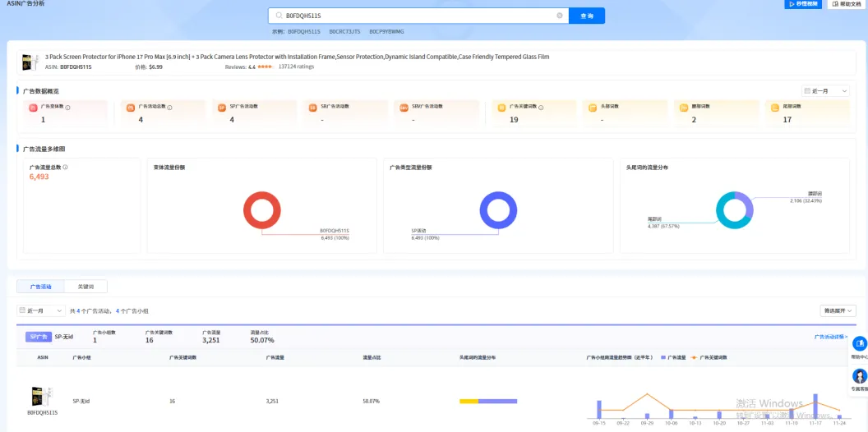Click the clear icon in the ASIN search box
The height and width of the screenshot is (432, 868).
pyautogui.click(x=560, y=16)
